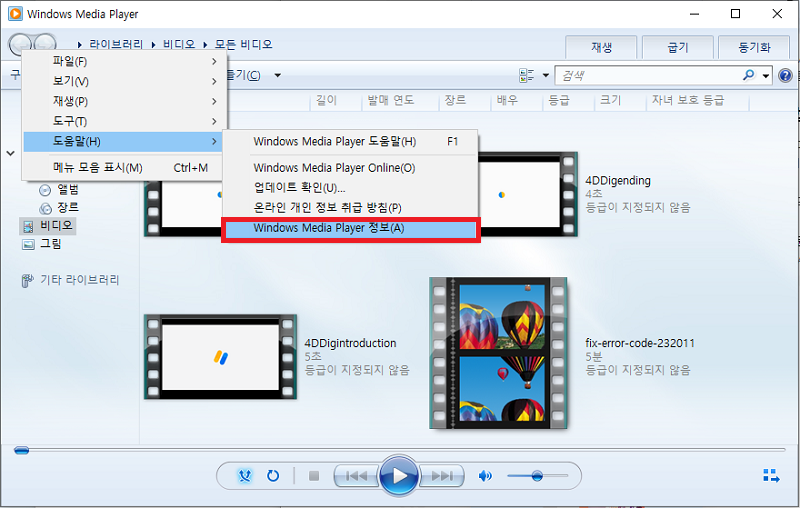Select 모든 비디오 in the breadcrumb

point(243,44)
